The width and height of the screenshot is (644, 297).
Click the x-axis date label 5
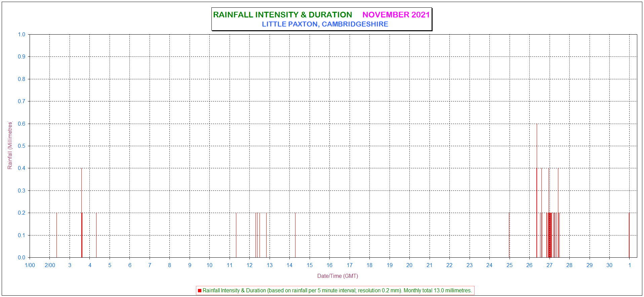110,265
